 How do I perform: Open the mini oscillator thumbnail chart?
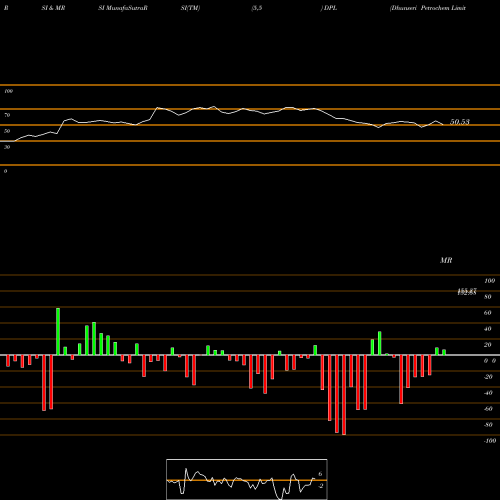pos(247,479)
